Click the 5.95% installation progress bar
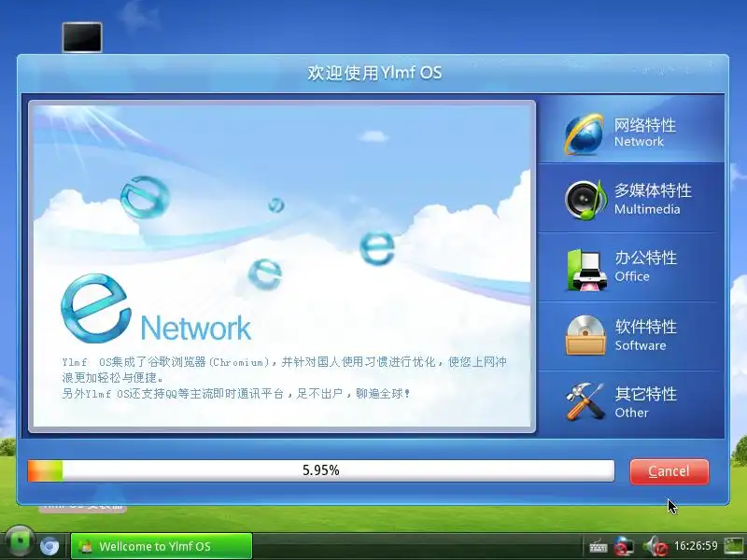747x560 pixels. pos(321,470)
